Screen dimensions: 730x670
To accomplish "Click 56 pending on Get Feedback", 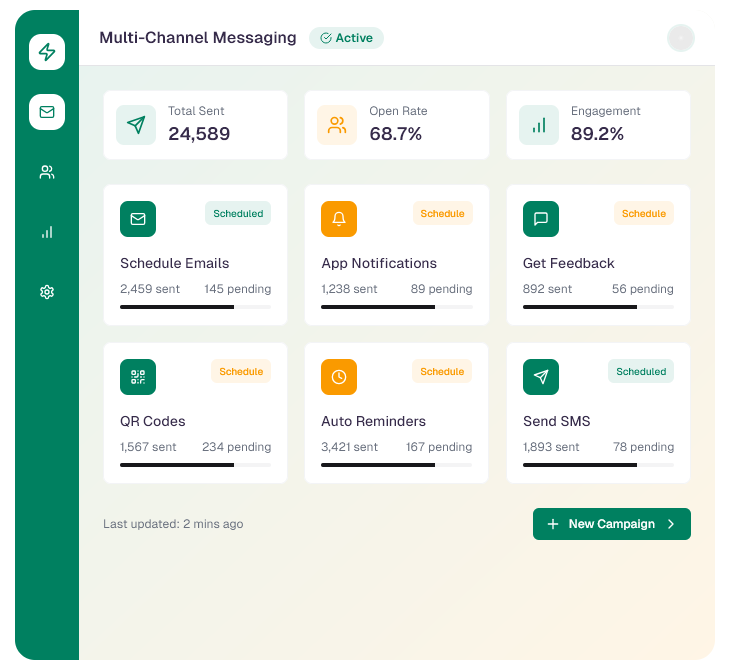I will pos(642,289).
